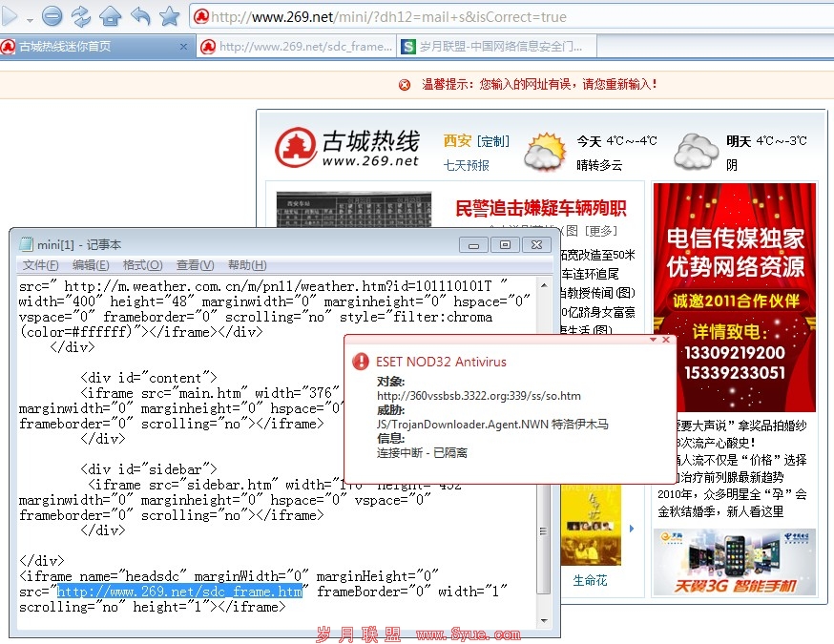Open the [定制] weather customize link
Viewport: 834px width, 644px height.
(x=493, y=141)
